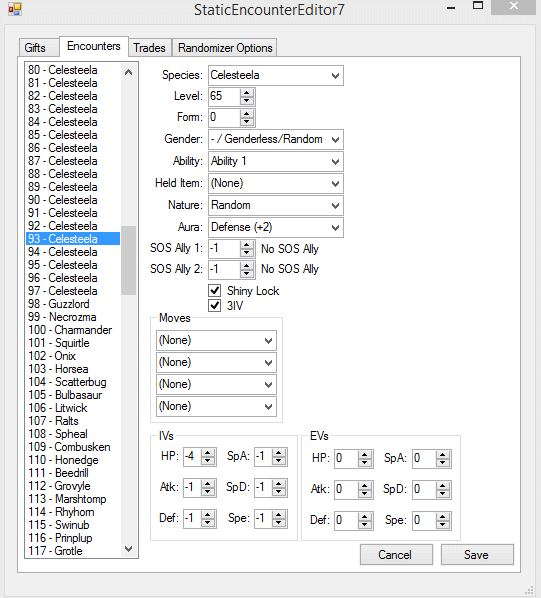541x598 pixels.
Task: Increment SOS Ally 2 spinner up arrow
Action: [x=247, y=266]
